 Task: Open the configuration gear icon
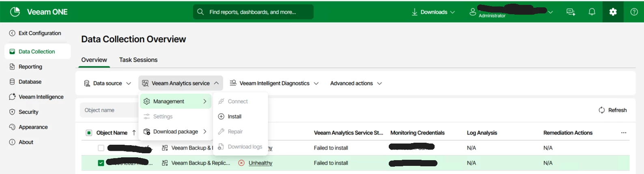(613, 12)
